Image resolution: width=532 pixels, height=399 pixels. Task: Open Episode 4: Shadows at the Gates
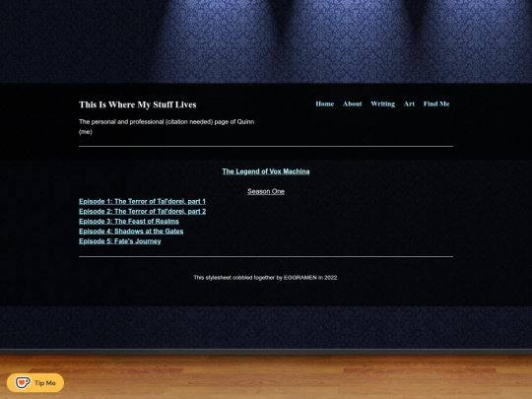(131, 232)
